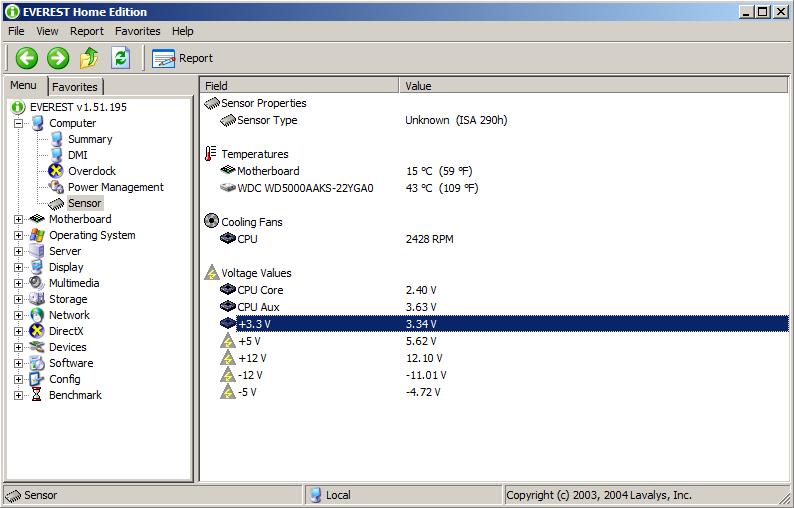Open the View menu
This screenshot has height=508, width=794.
click(x=47, y=31)
